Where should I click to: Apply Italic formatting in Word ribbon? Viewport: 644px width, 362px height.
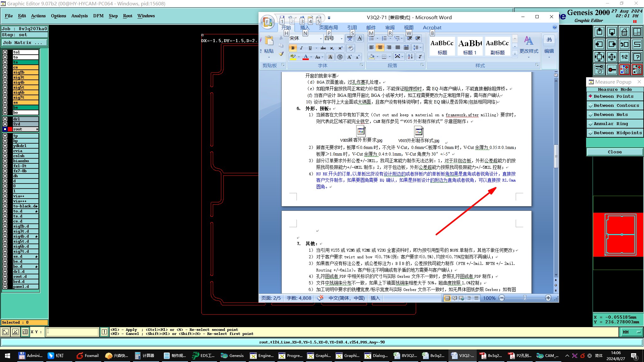(x=301, y=48)
